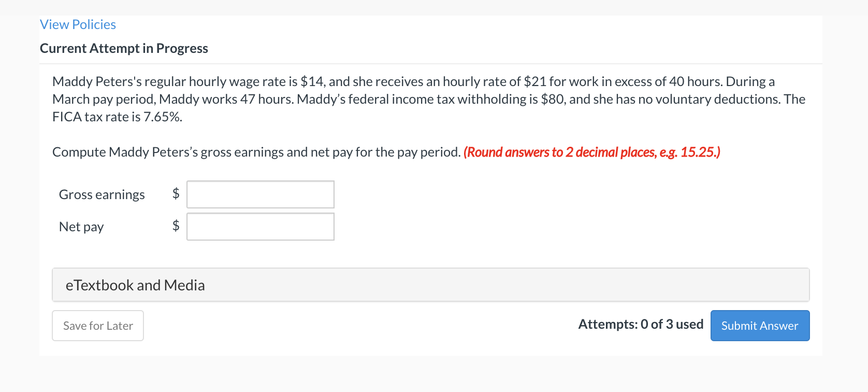Save the current attempt for later
The height and width of the screenshot is (392, 868).
[x=97, y=325]
